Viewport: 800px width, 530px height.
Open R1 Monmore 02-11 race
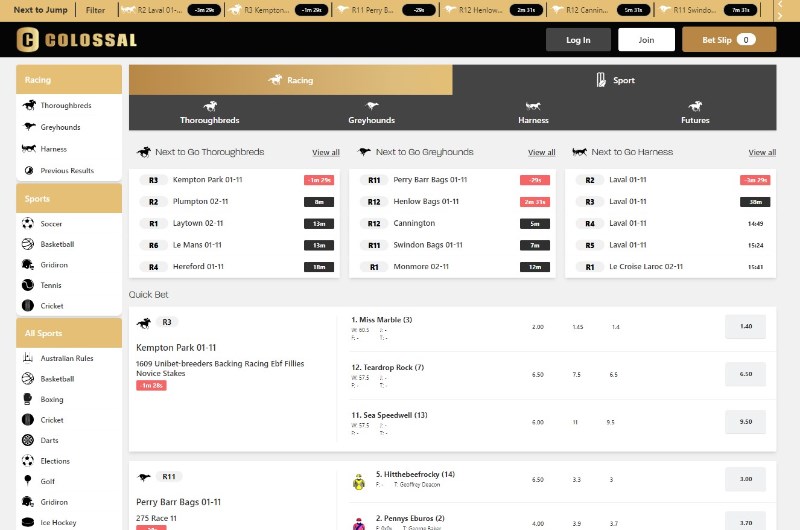(452, 267)
